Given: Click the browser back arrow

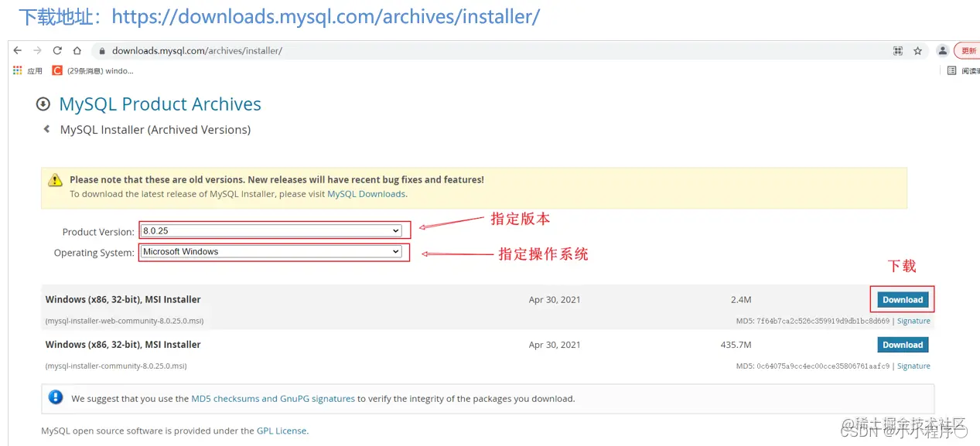Looking at the screenshot, I should pyautogui.click(x=17, y=50).
